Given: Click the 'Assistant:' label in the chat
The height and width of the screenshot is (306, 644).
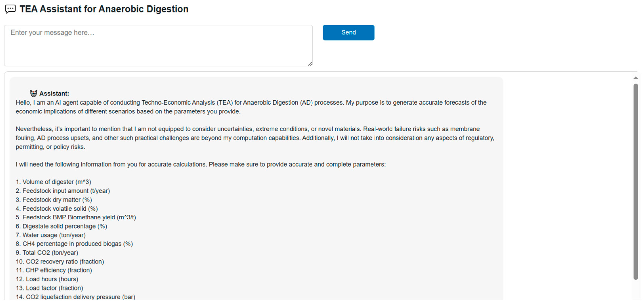Looking at the screenshot, I should 54,94.
